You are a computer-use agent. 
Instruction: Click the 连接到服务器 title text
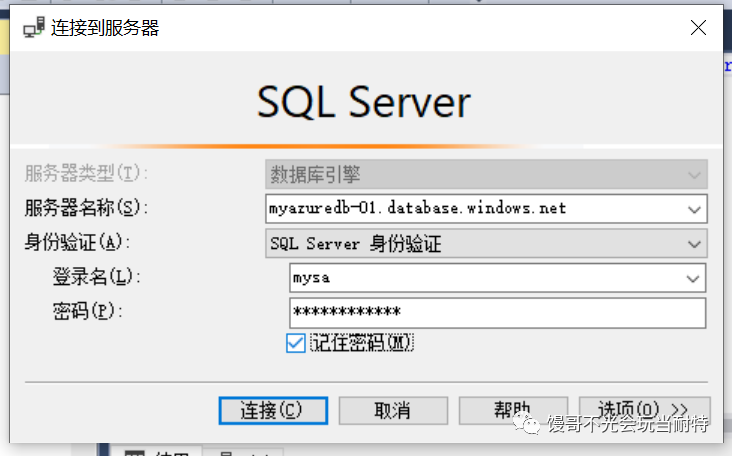pos(105,28)
